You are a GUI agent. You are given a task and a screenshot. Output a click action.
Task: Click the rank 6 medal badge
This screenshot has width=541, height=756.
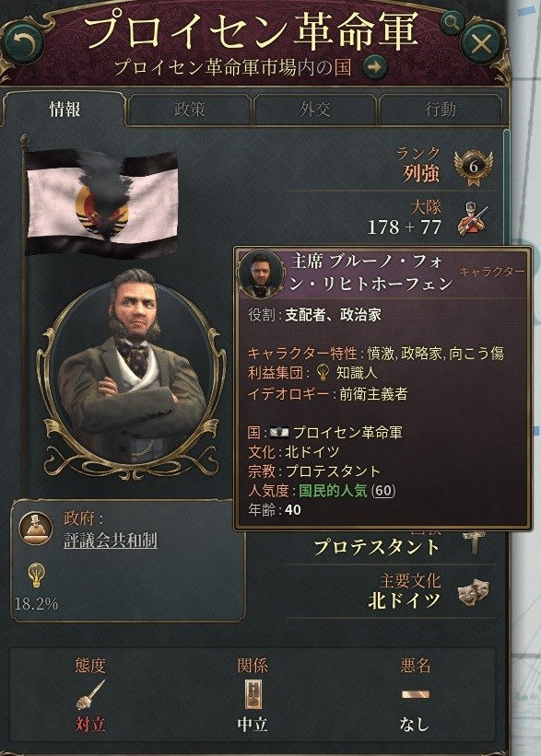(x=474, y=168)
